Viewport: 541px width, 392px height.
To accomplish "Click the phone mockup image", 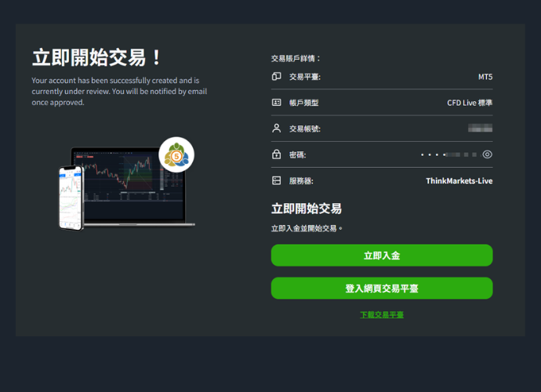I will pos(71,198).
